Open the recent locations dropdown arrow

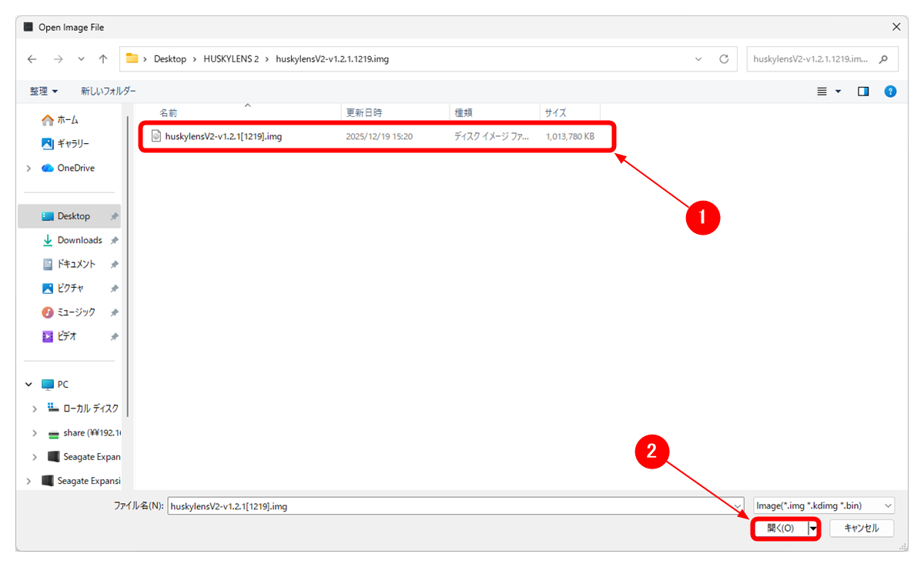click(x=82, y=59)
